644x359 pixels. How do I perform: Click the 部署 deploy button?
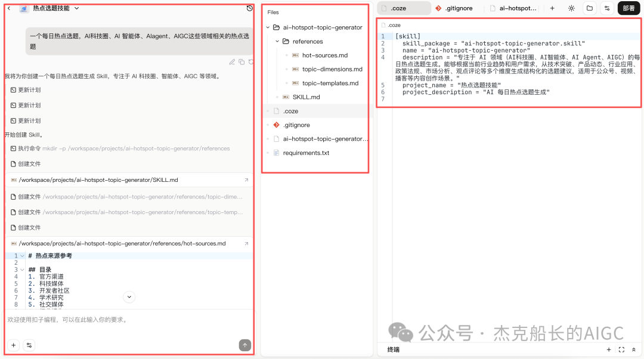[629, 8]
